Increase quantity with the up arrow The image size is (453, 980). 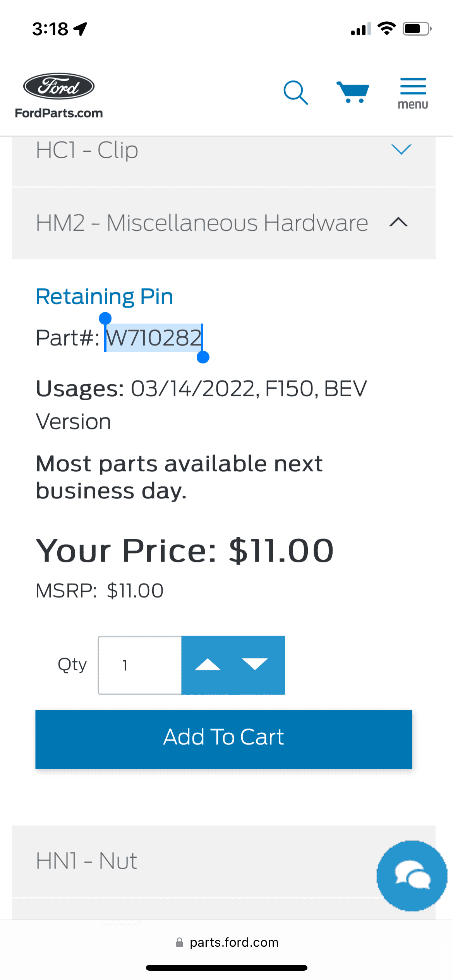[x=208, y=665]
